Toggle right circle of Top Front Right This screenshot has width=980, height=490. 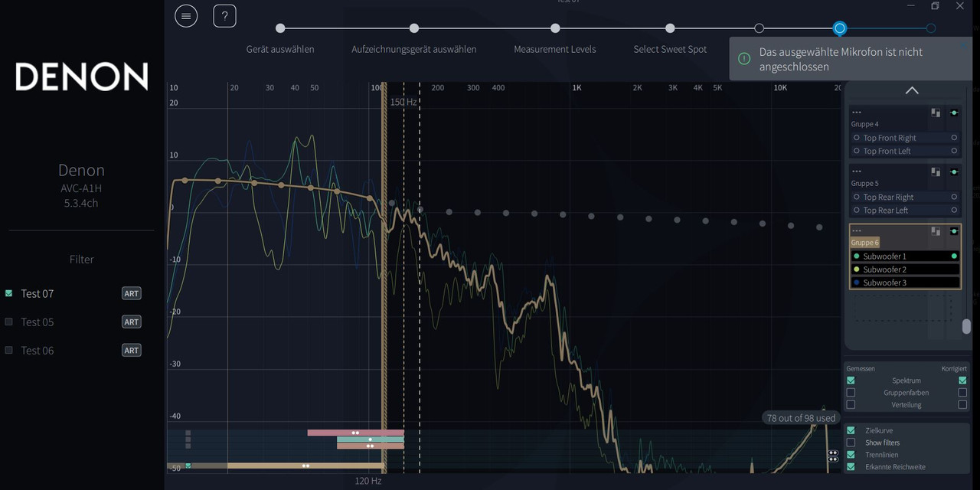coord(954,138)
